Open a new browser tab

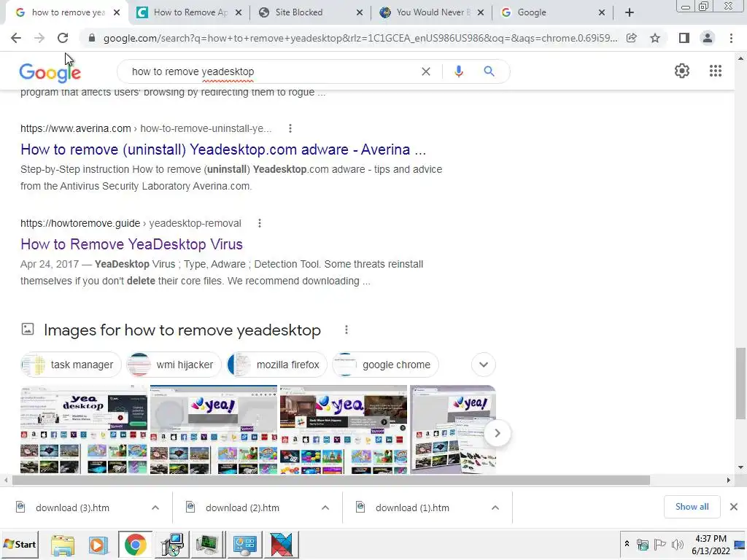click(x=630, y=12)
